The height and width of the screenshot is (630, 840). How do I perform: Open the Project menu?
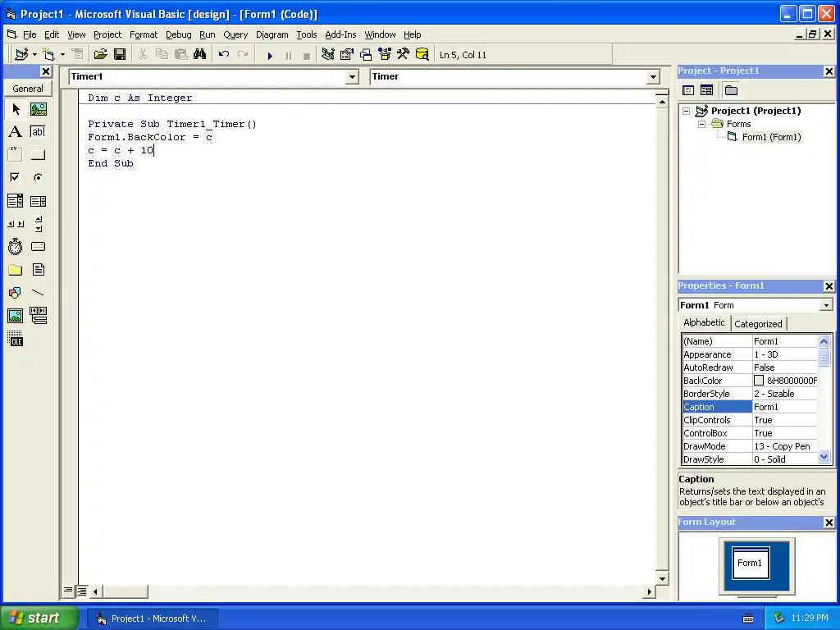[107, 34]
